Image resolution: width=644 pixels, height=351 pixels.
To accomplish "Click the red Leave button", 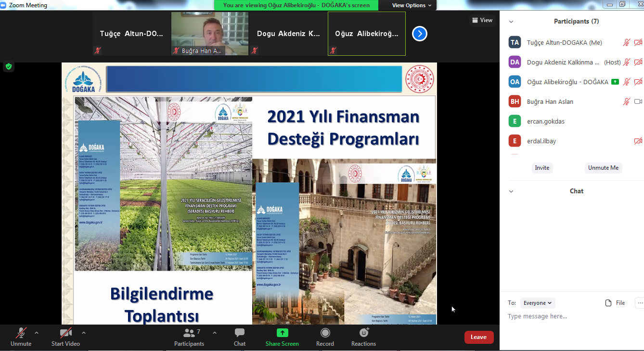I will (x=478, y=337).
